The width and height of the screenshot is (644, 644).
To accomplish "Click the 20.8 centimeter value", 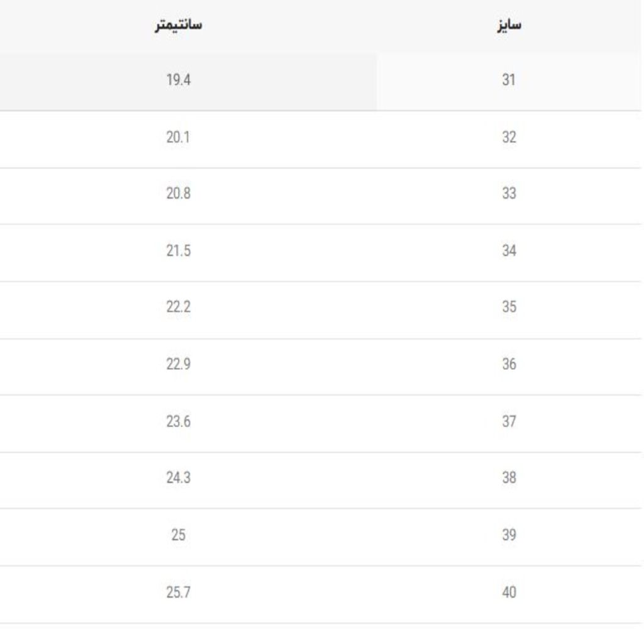I will point(178,193).
